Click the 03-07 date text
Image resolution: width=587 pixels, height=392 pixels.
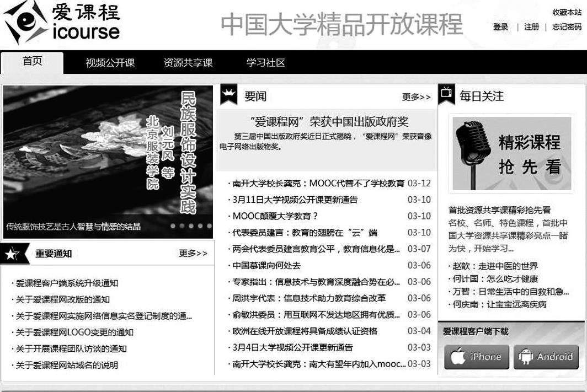pos(419,249)
